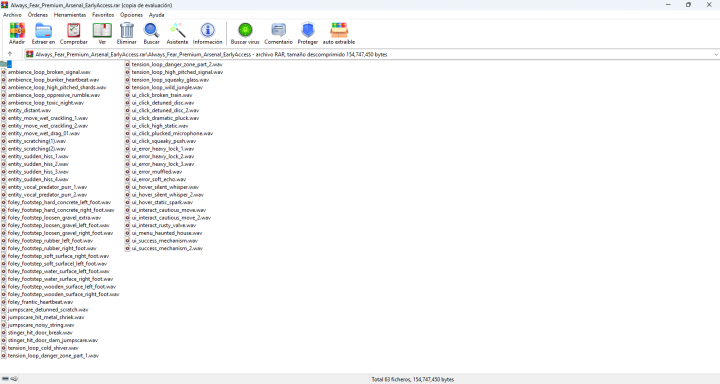Open the Opciones menu
The width and height of the screenshot is (720, 384).
point(131,15)
